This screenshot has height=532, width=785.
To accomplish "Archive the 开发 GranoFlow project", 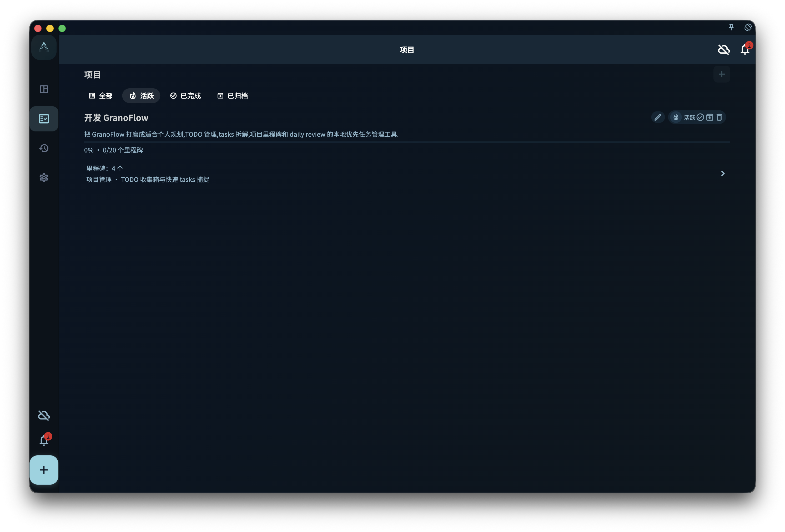I will click(x=710, y=117).
